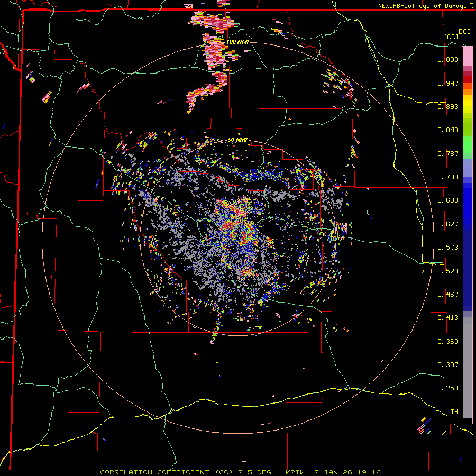The height and width of the screenshot is (476, 476).
Task: Click the Correlation Coefficient KRIW caption at bottom
Action: (x=240, y=472)
